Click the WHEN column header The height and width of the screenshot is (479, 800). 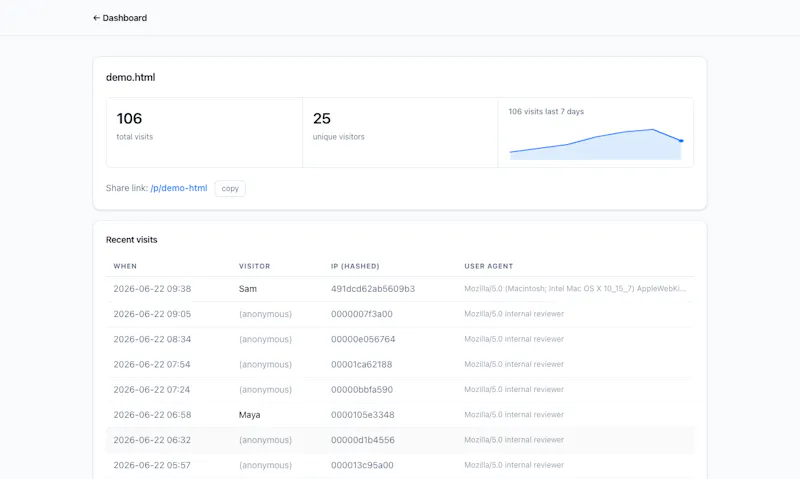coord(125,266)
